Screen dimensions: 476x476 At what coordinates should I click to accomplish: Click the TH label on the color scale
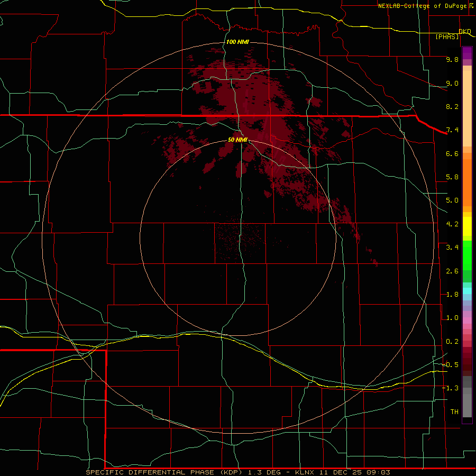454,412
